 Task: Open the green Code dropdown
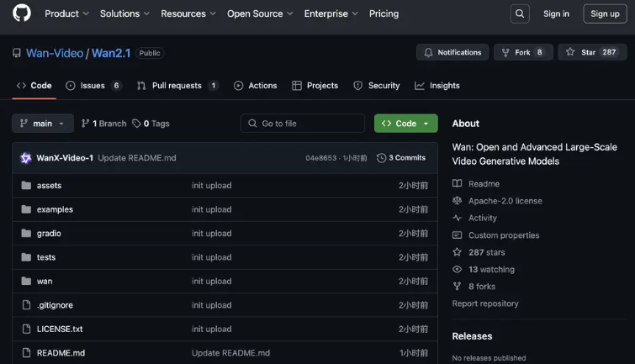pyautogui.click(x=405, y=124)
